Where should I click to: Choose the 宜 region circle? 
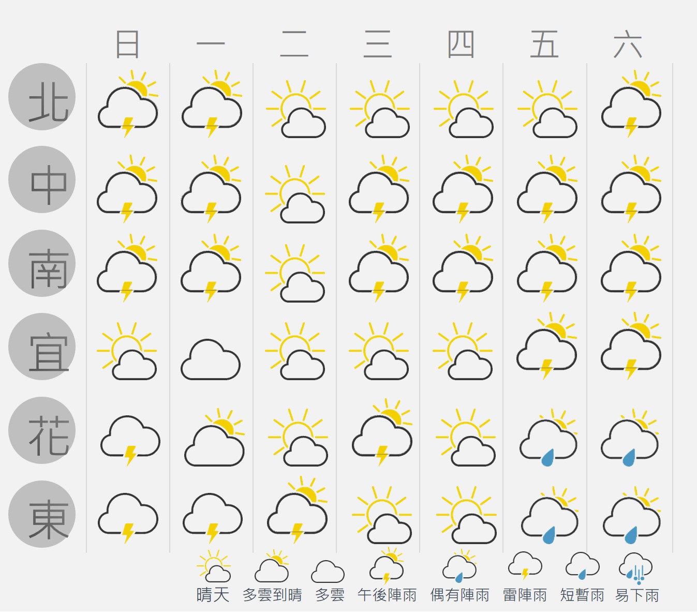pyautogui.click(x=42, y=347)
